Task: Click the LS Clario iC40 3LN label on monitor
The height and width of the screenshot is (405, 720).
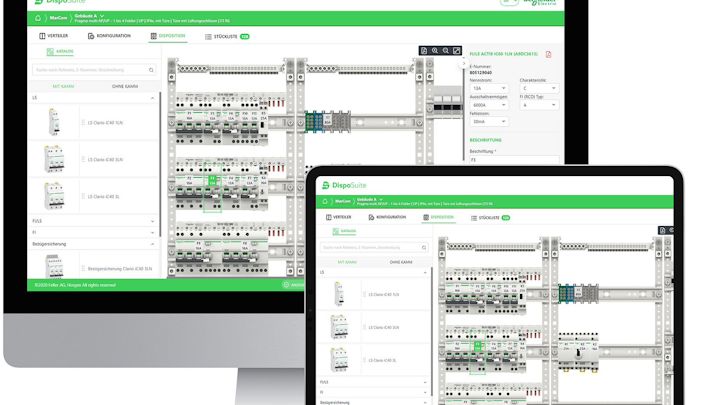Action: (105, 159)
